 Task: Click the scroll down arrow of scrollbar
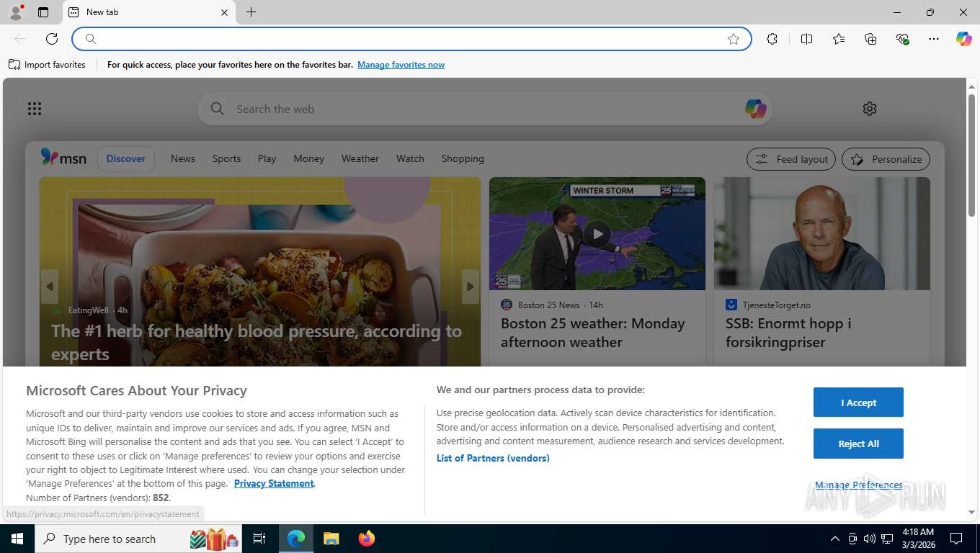pyautogui.click(x=971, y=512)
